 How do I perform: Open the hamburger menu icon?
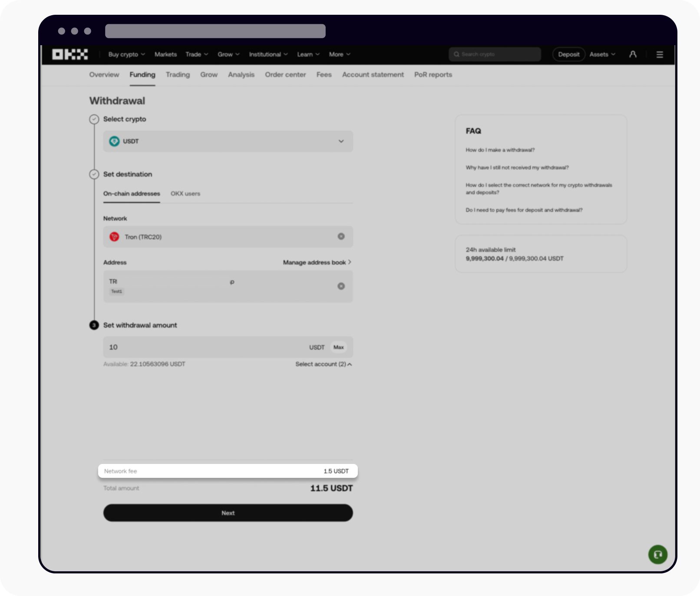point(659,54)
